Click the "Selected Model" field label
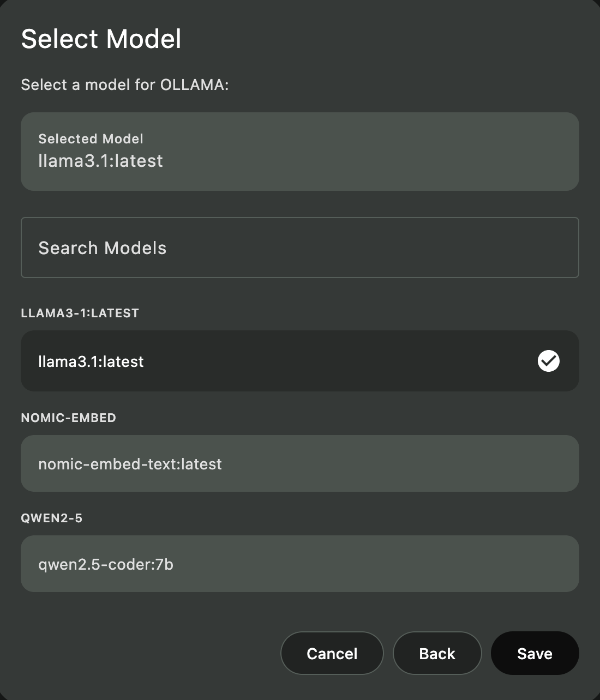Screen dimensions: 600x700 91,139
